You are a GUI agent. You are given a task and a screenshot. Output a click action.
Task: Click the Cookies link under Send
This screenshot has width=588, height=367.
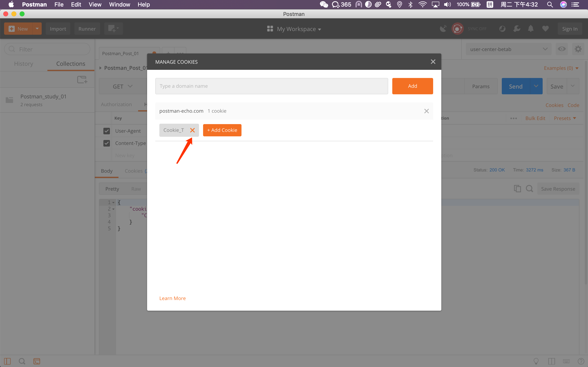click(554, 105)
